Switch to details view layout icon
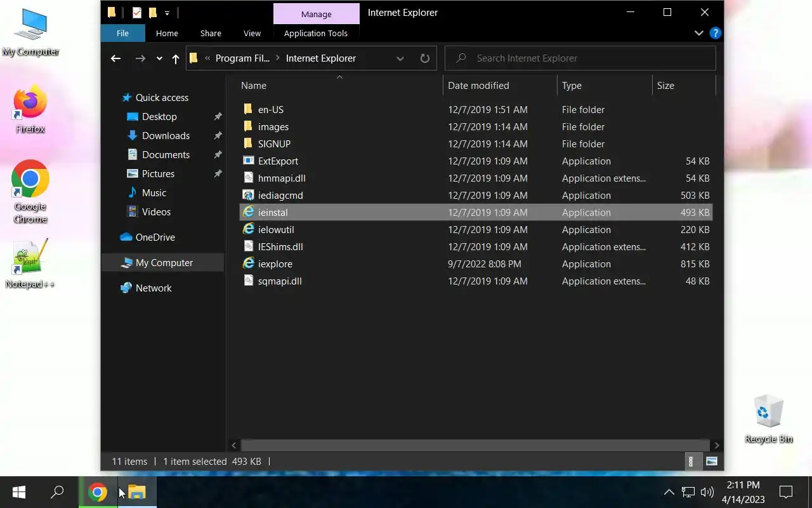812x508 pixels. click(x=691, y=462)
